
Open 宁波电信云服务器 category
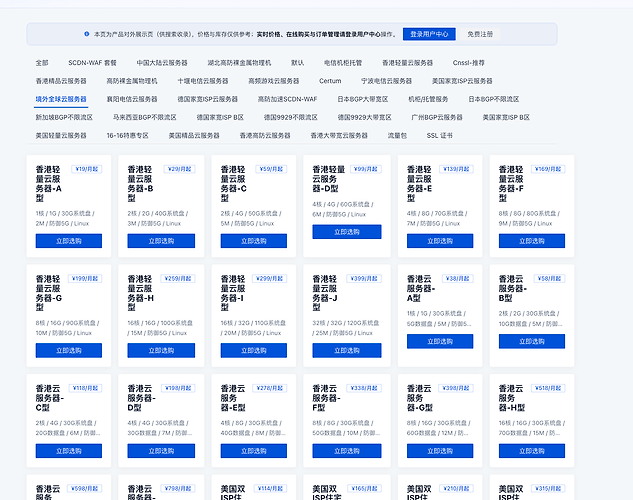(x=387, y=81)
